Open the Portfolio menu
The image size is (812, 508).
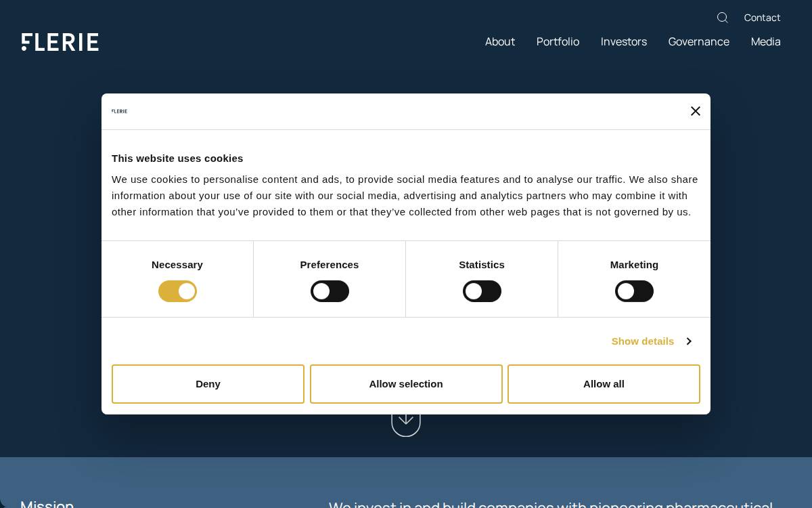click(558, 42)
